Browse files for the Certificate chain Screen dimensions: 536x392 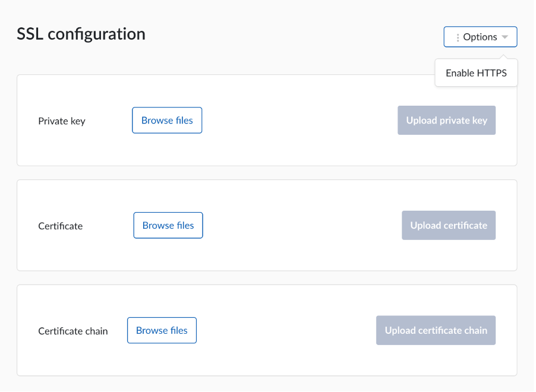click(x=162, y=331)
